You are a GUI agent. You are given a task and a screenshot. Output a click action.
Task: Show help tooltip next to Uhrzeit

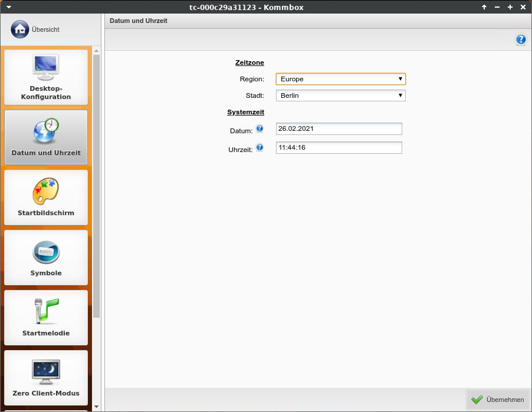click(x=260, y=147)
